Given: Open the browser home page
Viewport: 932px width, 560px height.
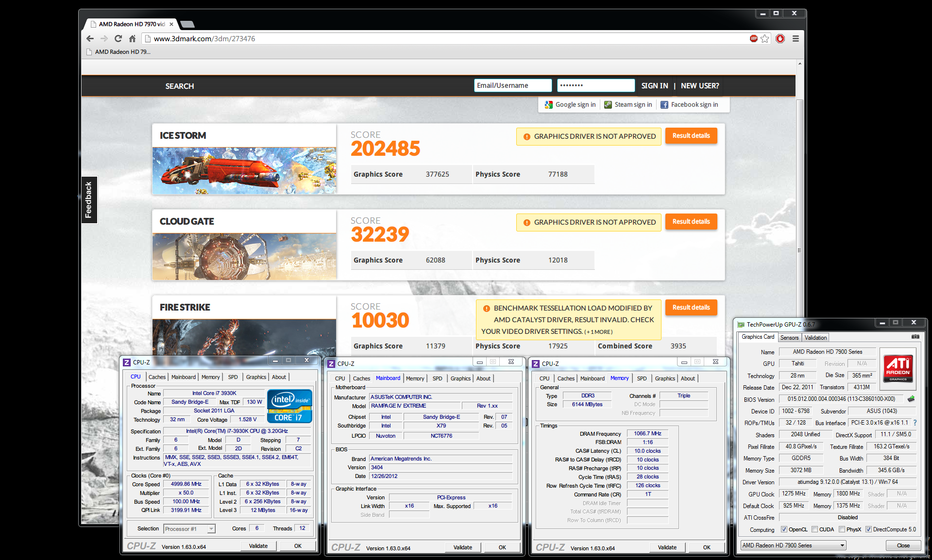Looking at the screenshot, I should coord(132,39).
